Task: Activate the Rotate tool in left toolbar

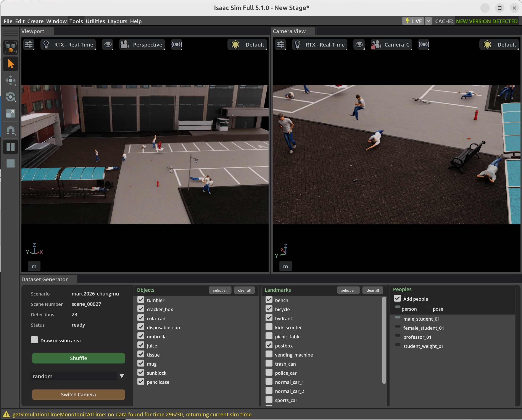Action: [x=11, y=97]
